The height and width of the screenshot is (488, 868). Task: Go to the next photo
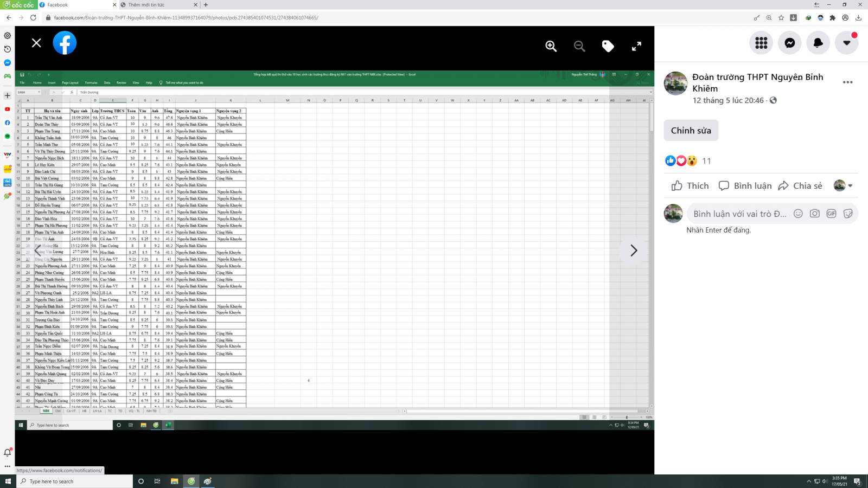click(x=633, y=251)
